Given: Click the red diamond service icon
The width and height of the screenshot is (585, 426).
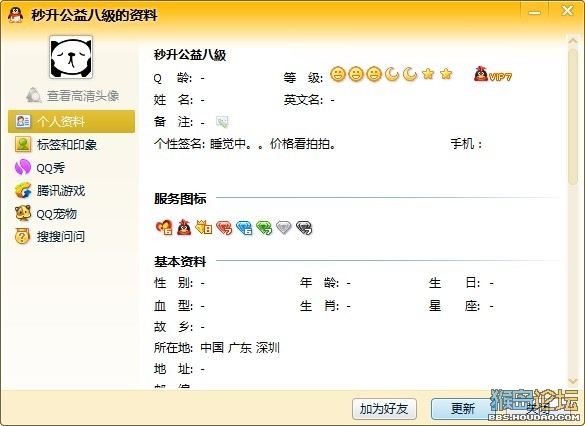Looking at the screenshot, I should click(224, 228).
